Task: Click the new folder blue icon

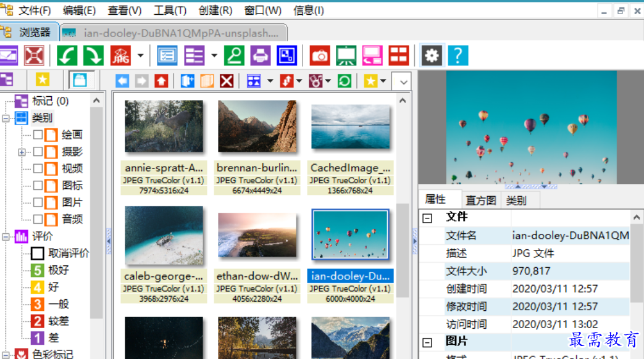Action: click(187, 81)
